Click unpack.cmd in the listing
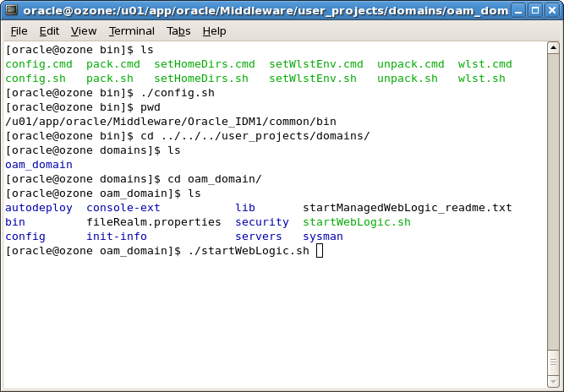Screen dimensions: 564x392 click(x=411, y=64)
